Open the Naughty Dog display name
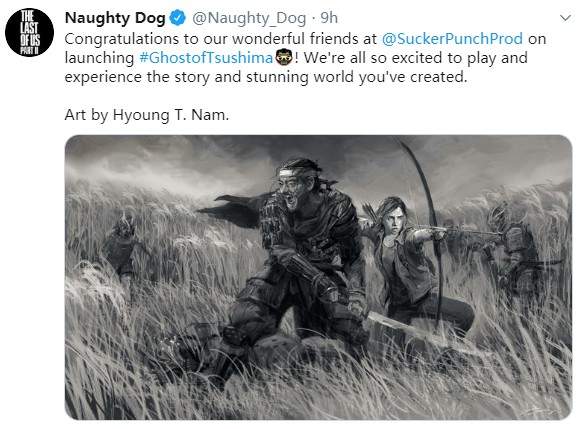This screenshot has width=578, height=429. (115, 18)
